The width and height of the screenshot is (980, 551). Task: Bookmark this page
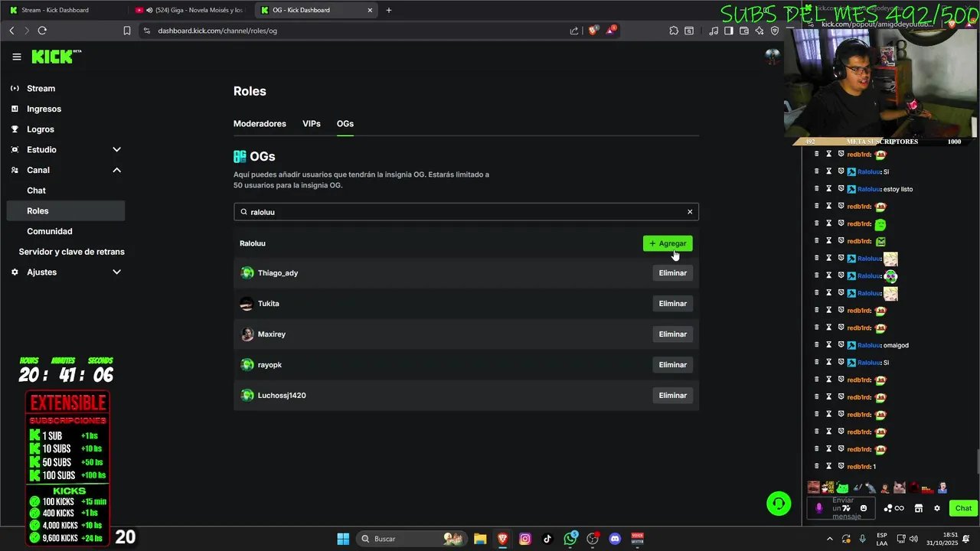[127, 31]
